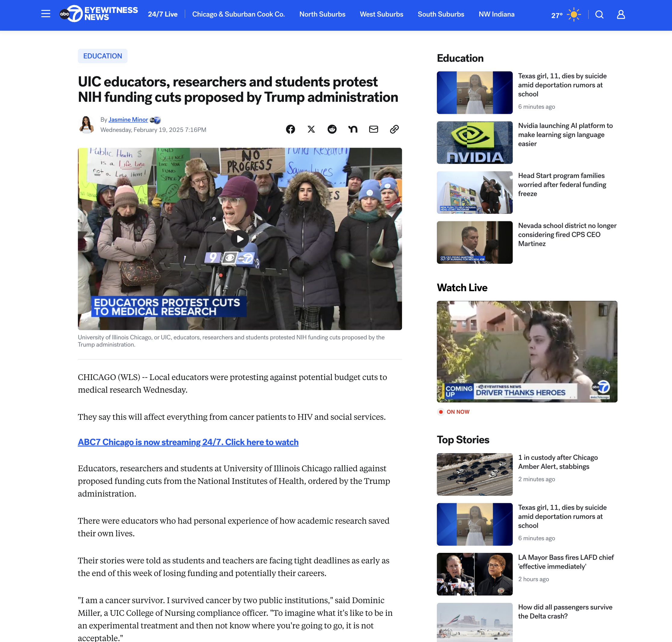The height and width of the screenshot is (642, 672).
Task: Open the 24/7 Live menu item
Action: pyautogui.click(x=163, y=14)
